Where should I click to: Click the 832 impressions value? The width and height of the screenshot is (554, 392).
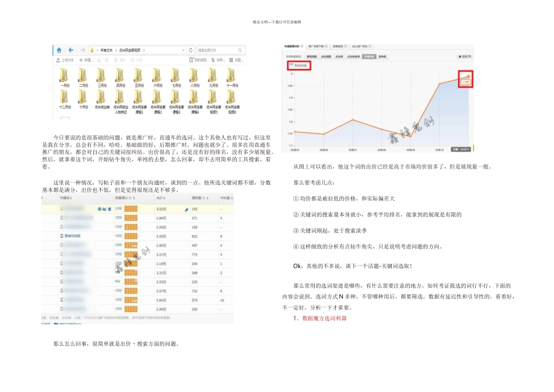195,236
